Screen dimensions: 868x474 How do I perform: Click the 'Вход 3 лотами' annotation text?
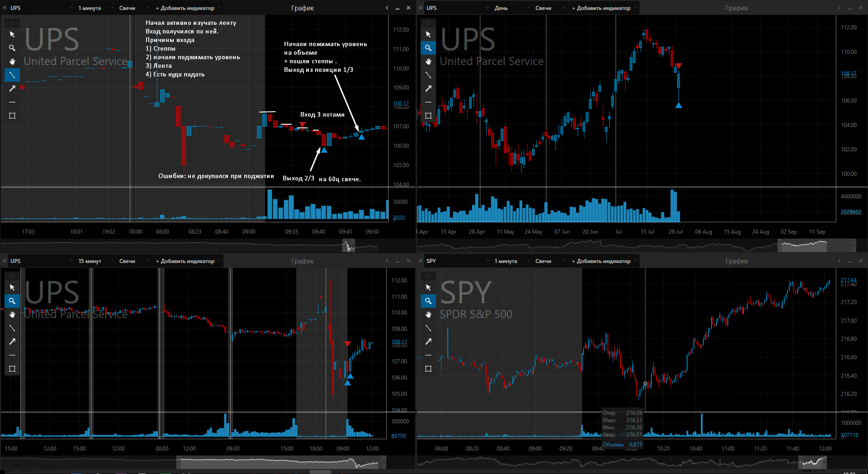(x=323, y=114)
